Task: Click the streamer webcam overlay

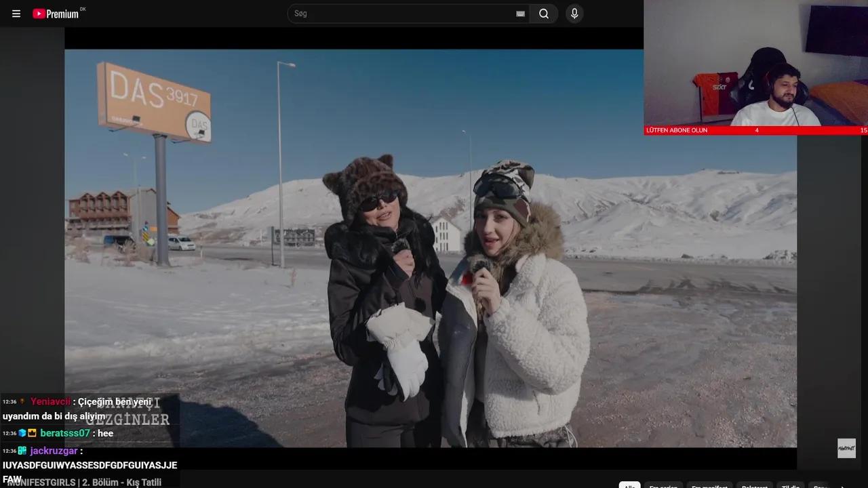Action: [x=755, y=63]
